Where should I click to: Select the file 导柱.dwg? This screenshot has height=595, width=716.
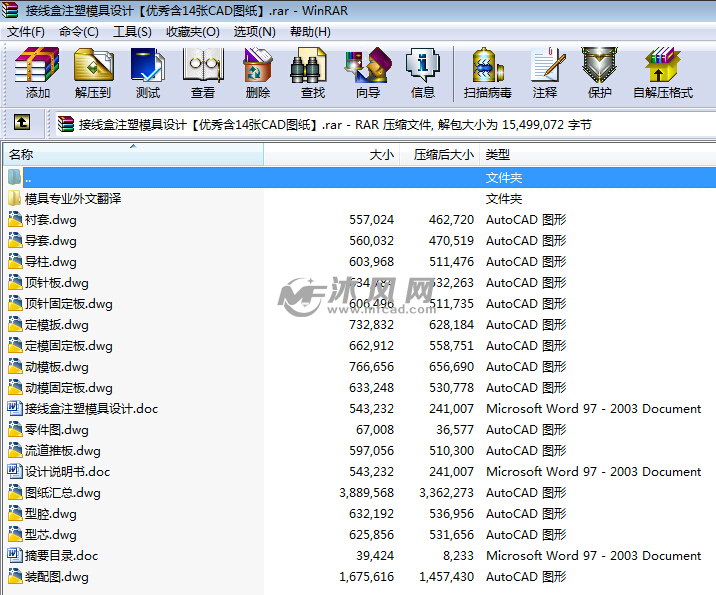pyautogui.click(x=51, y=262)
